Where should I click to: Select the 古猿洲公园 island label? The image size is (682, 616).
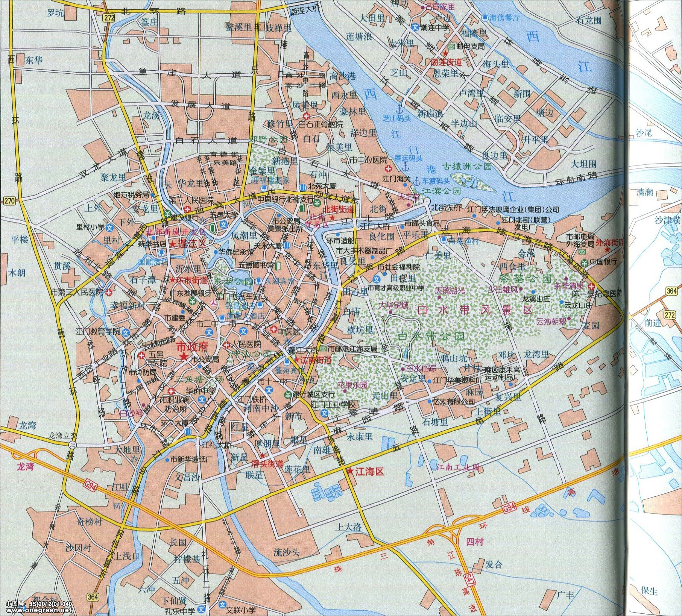(467, 166)
